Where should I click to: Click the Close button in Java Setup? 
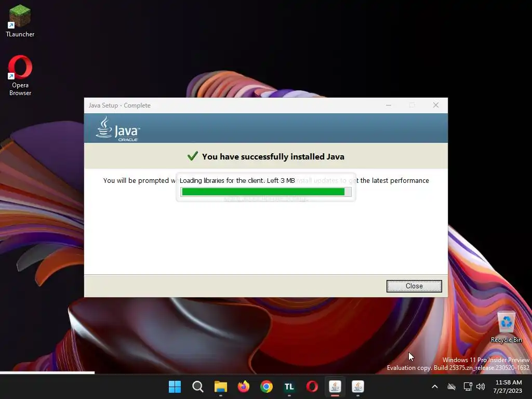click(414, 286)
